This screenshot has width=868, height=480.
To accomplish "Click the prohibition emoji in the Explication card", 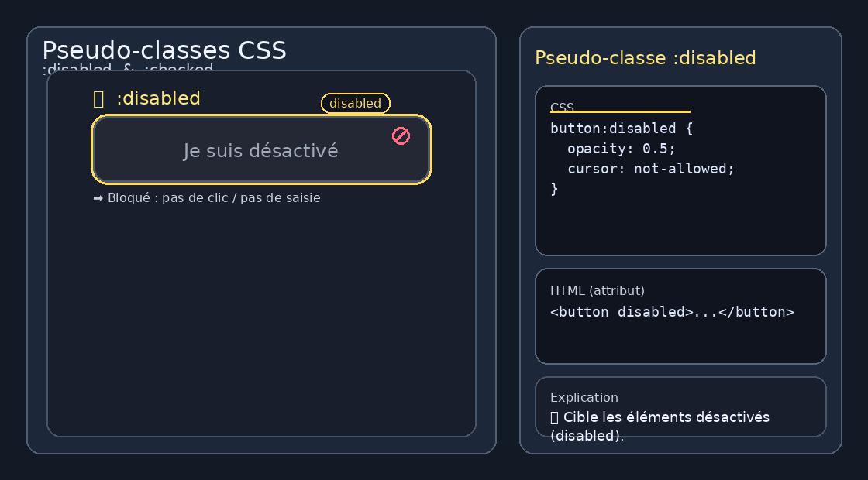I will 554,417.
